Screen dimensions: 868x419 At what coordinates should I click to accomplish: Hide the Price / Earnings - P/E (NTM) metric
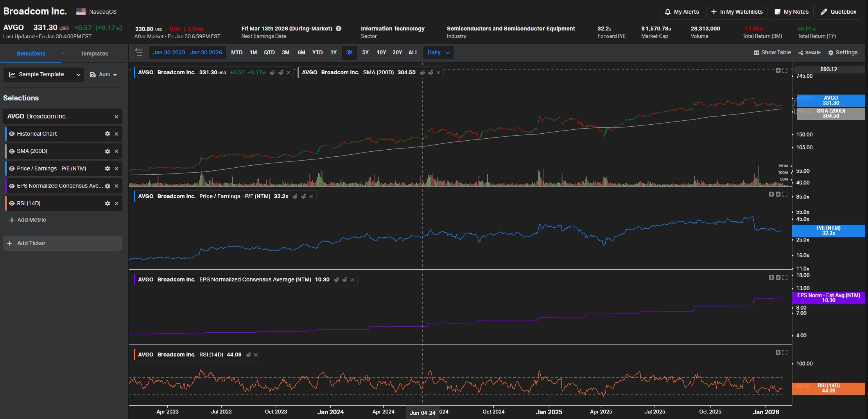[12, 168]
